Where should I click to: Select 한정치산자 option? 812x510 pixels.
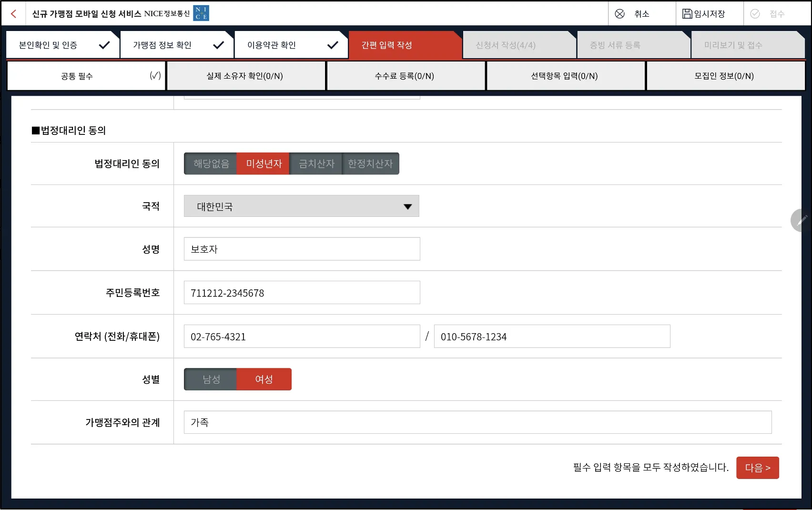pyautogui.click(x=370, y=163)
